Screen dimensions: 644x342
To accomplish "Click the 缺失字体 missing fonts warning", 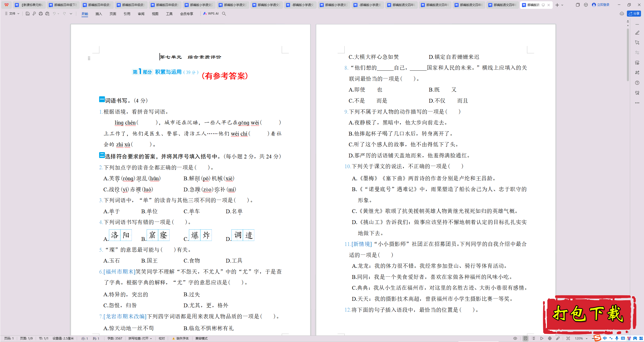I will click(180, 338).
